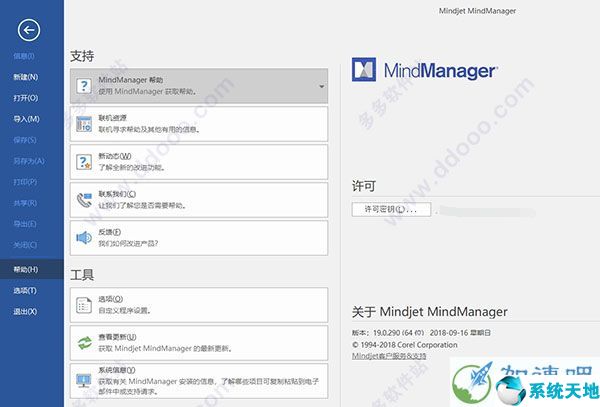Screen dimensions: 600x407
Task: Click the 许可密钥(L)... button
Action: click(391, 209)
